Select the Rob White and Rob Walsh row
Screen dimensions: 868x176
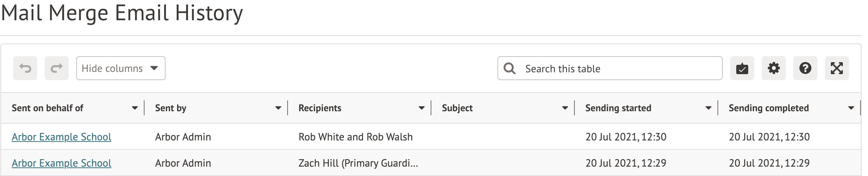(356, 137)
